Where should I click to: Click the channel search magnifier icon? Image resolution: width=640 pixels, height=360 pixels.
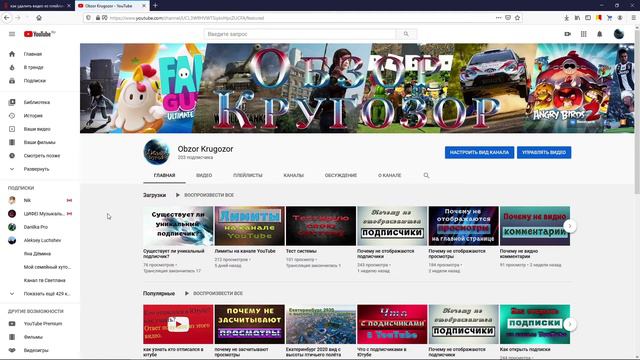pos(426,175)
